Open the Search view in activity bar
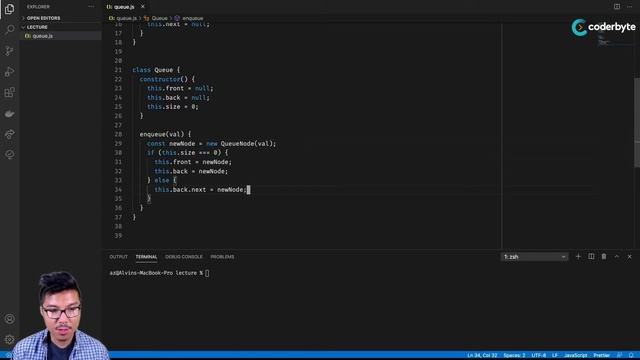The height and width of the screenshot is (360, 640). click(9, 30)
